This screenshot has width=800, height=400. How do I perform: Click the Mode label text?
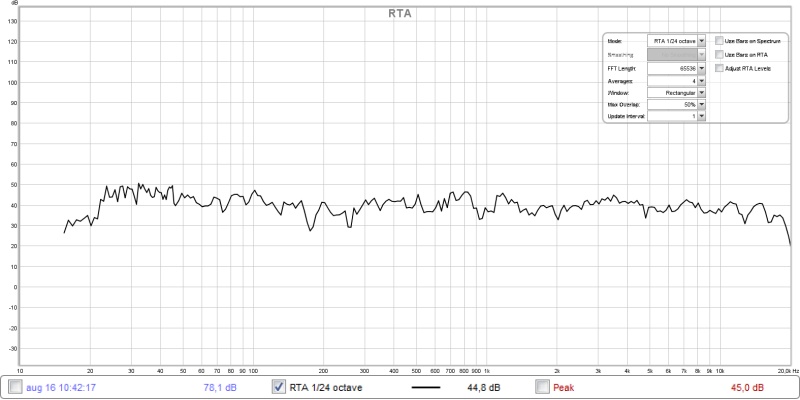coord(615,41)
